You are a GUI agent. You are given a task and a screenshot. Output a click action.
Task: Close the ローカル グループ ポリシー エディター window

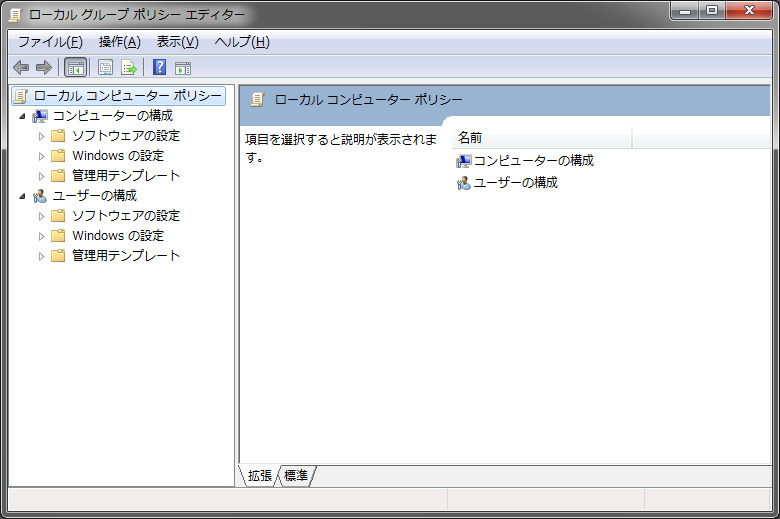click(x=749, y=10)
